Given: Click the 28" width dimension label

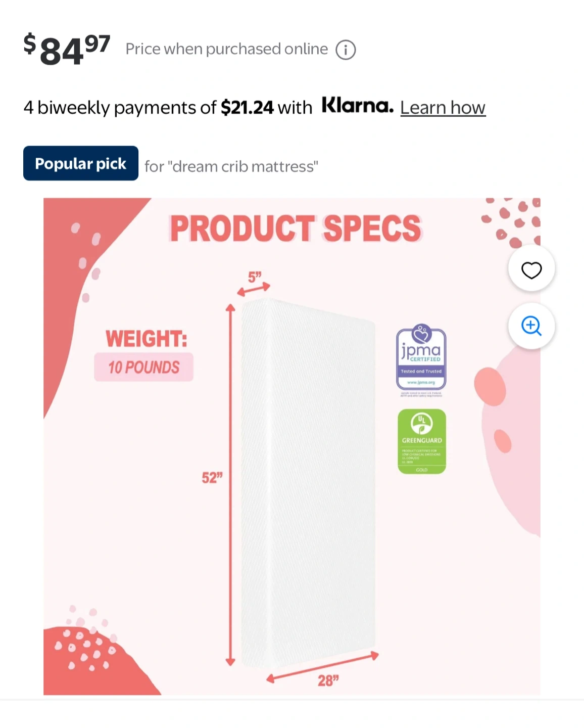Looking at the screenshot, I should (x=328, y=680).
